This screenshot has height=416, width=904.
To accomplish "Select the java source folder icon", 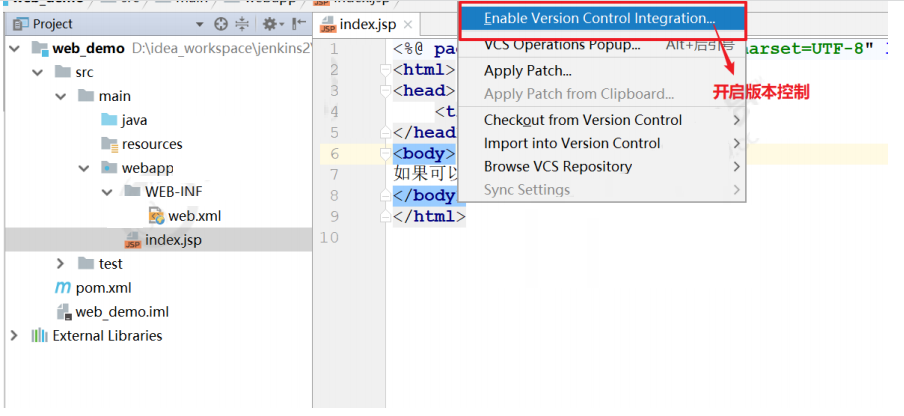I will click(108, 120).
